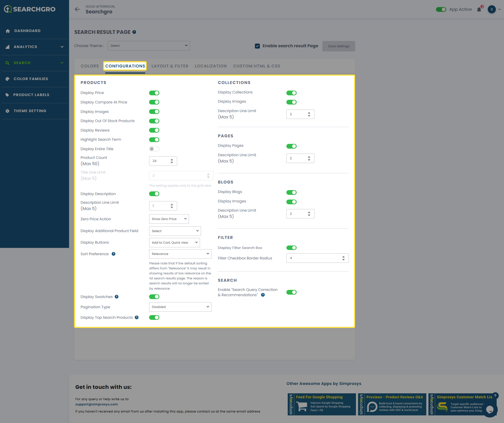The image size is (504, 423).
Task: Click help icon next to Search Result Page
Action: (134, 32)
